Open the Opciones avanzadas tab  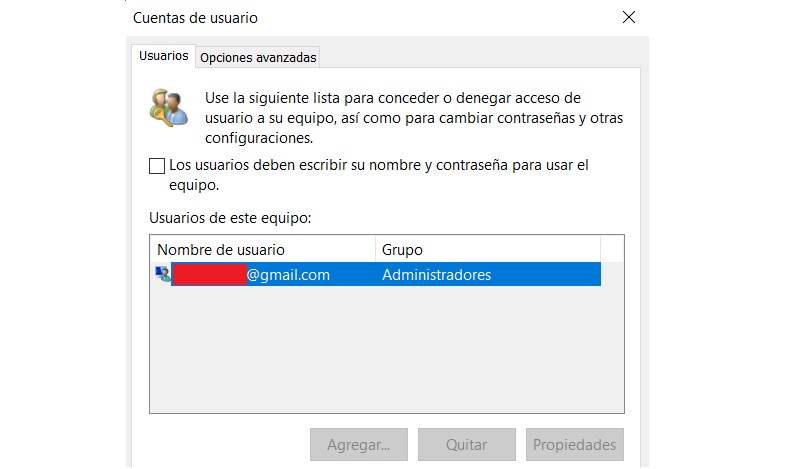[x=258, y=57]
